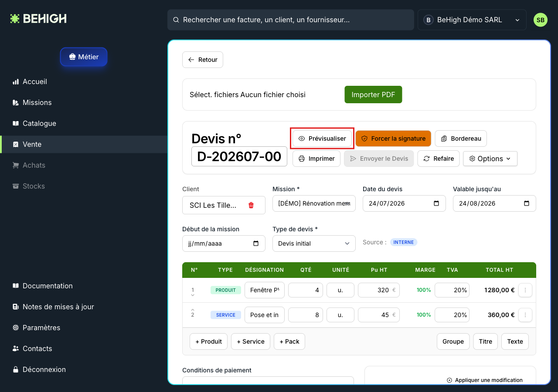This screenshot has width=558, height=392.
Task: Open calendar picker for Valable jusqu'au
Action: pos(527,203)
